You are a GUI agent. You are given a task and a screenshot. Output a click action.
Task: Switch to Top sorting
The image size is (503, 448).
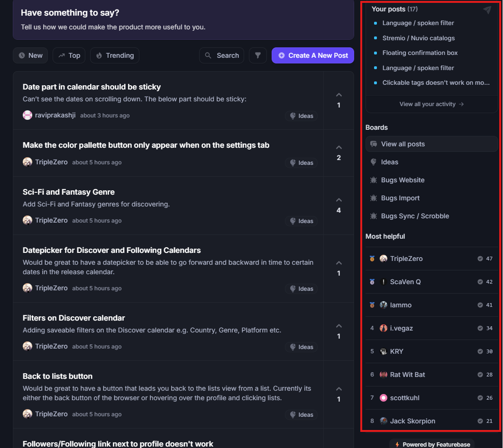[69, 55]
